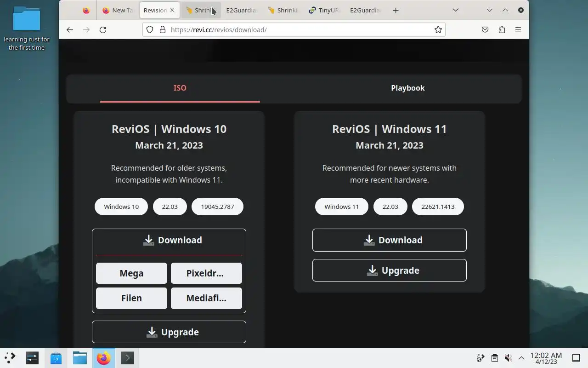Switch to the TinyURL tab
The width and height of the screenshot is (588, 368).
click(324, 10)
